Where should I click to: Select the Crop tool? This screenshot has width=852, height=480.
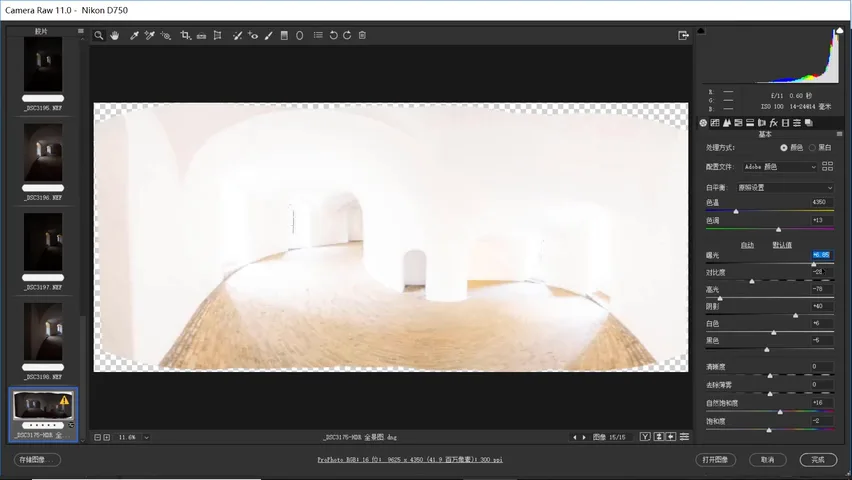pyautogui.click(x=185, y=35)
